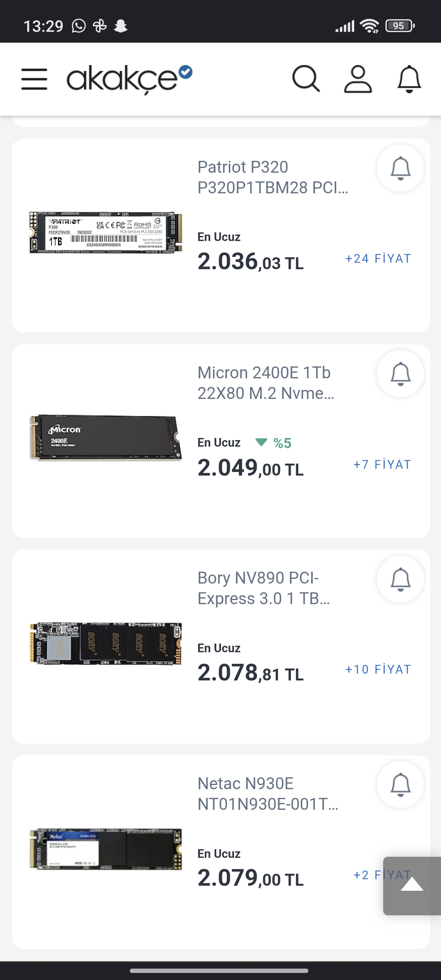Expand +24 FİYAT offers for Patriot

[x=378, y=259]
